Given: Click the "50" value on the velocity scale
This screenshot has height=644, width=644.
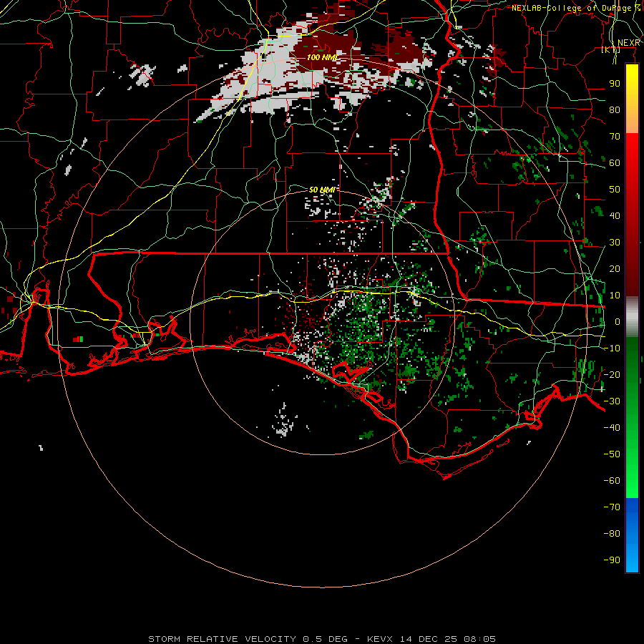Looking at the screenshot, I should [x=615, y=190].
